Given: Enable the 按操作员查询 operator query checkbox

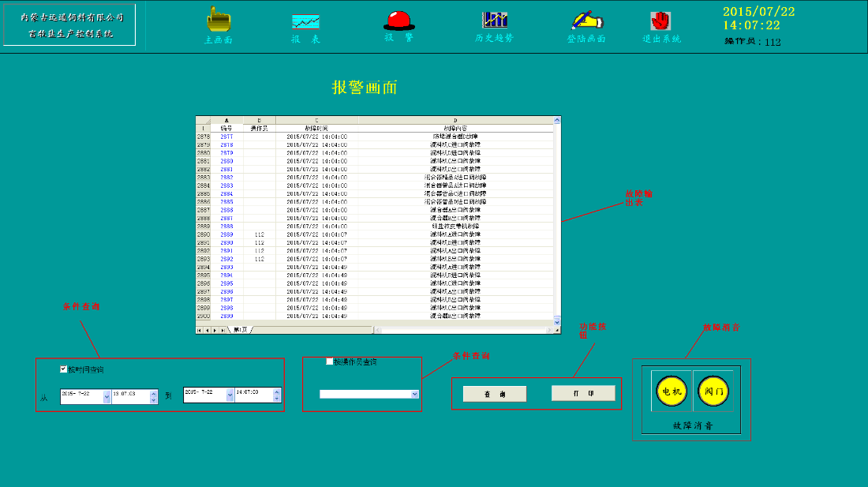Looking at the screenshot, I should point(329,362).
